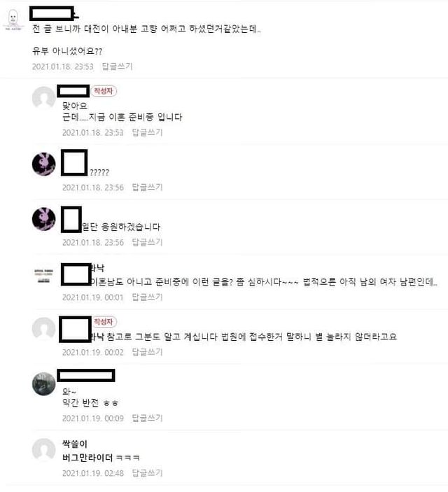
Task: Open the text-logo avatar on the 이혼남도 아니고 comment
Action: (x=44, y=276)
